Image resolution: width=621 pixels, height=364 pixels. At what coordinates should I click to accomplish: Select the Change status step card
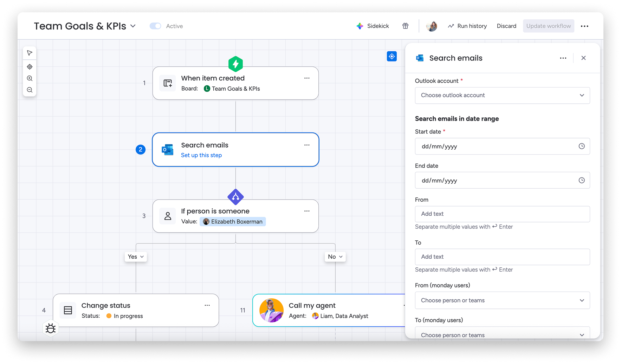[x=136, y=310]
